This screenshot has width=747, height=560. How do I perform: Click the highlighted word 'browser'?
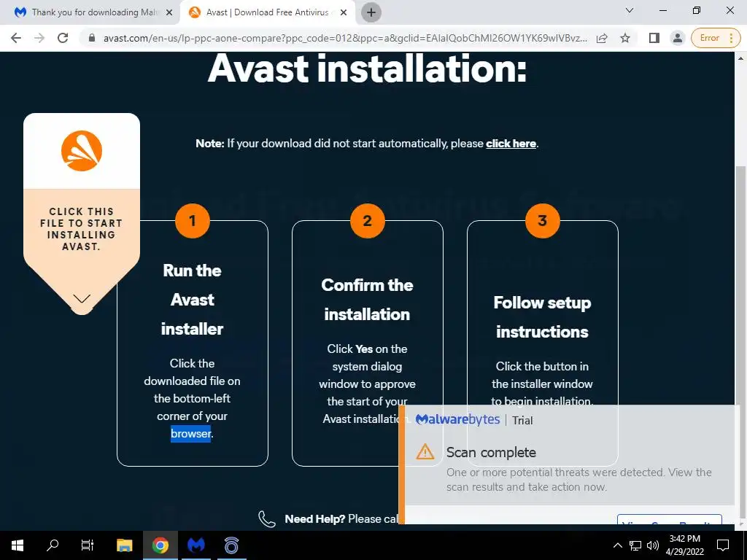[x=190, y=433]
